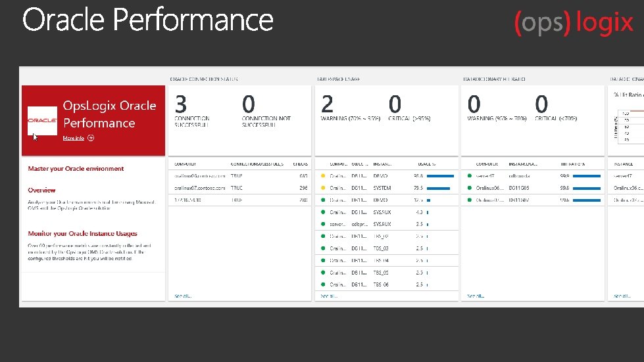Click the More info arrow circle icon
This screenshot has height=362, width=644.
tap(91, 138)
